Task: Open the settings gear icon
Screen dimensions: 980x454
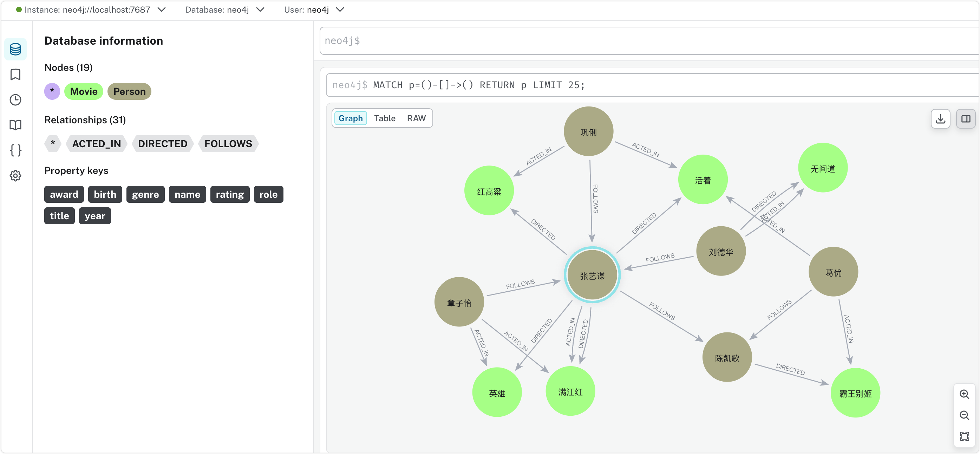Action: [15, 176]
